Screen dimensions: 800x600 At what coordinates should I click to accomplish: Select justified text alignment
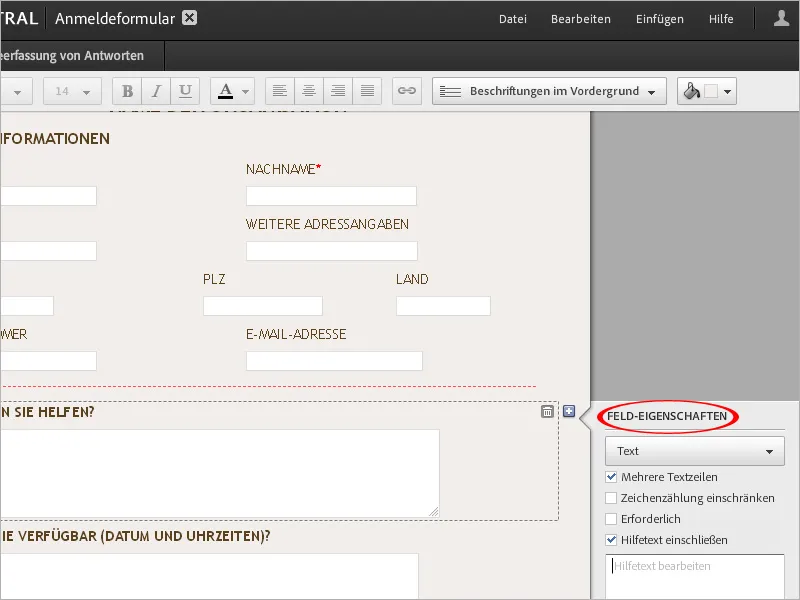tap(367, 91)
